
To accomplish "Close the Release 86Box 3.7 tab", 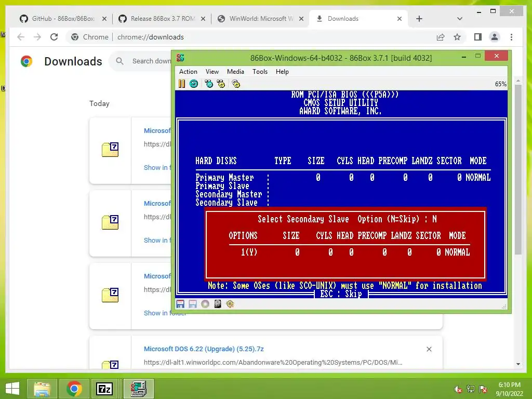I will [x=203, y=19].
